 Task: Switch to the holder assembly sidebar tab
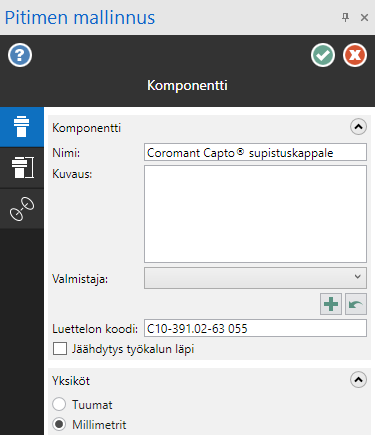[x=22, y=168]
